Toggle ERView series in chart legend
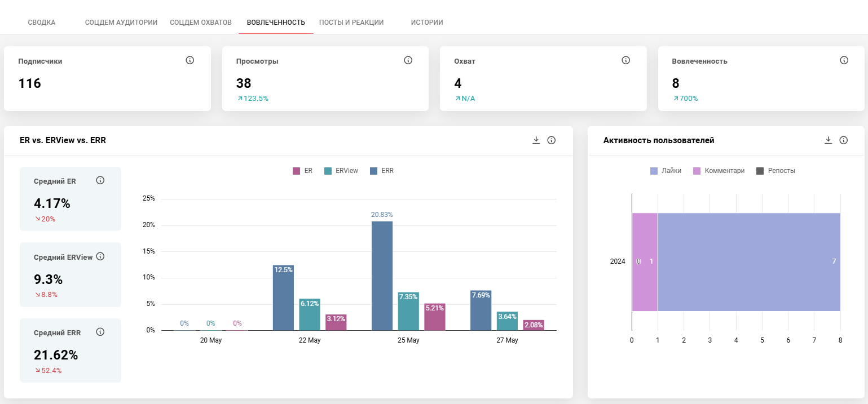 pos(341,171)
